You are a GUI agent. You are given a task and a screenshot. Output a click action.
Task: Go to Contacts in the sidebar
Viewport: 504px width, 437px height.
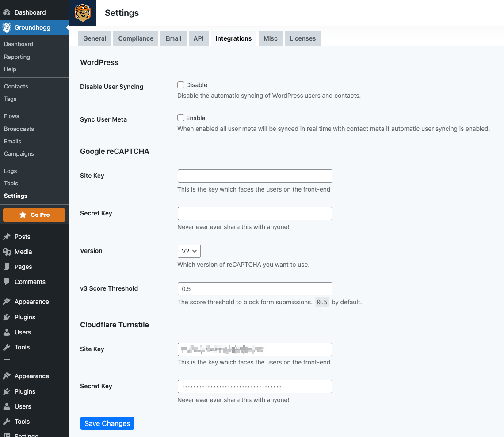pyautogui.click(x=16, y=87)
